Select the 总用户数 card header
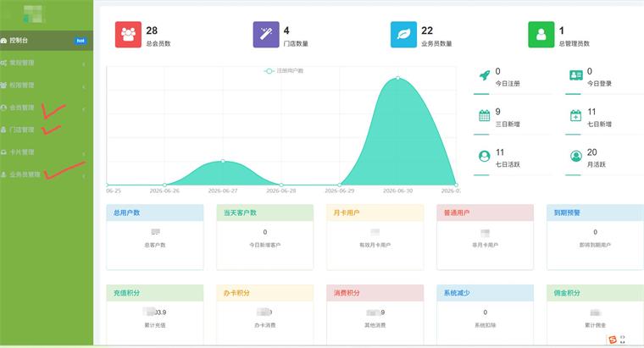Image resolution: width=644 pixels, height=348 pixels. tap(155, 213)
